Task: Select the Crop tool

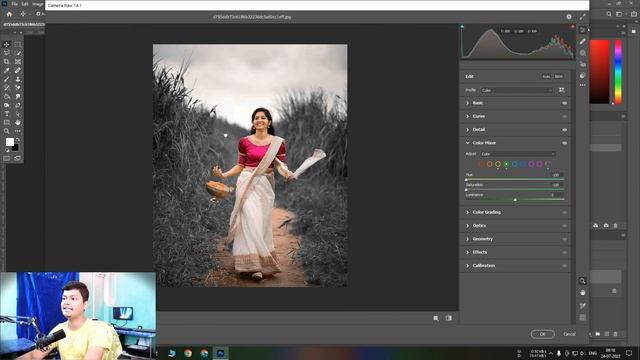Action: click(x=7, y=62)
